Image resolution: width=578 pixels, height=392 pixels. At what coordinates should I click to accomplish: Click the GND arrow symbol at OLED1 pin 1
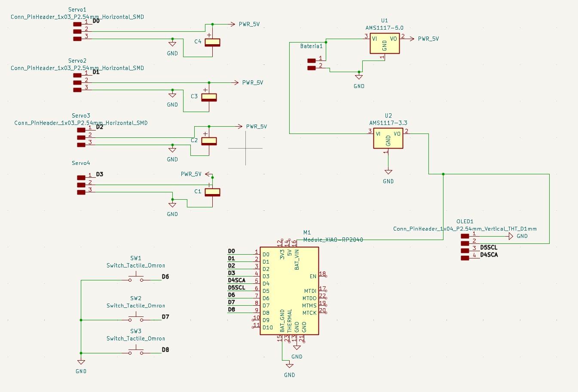pyautogui.click(x=511, y=236)
